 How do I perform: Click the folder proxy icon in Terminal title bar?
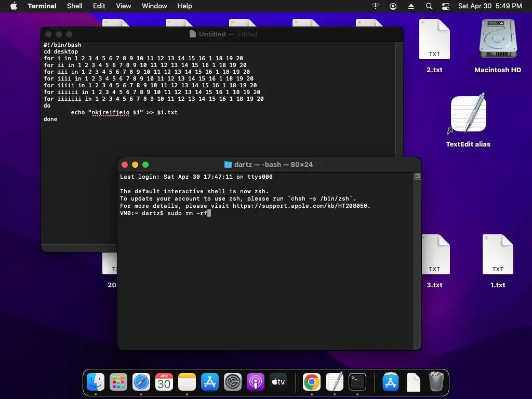pyautogui.click(x=228, y=165)
